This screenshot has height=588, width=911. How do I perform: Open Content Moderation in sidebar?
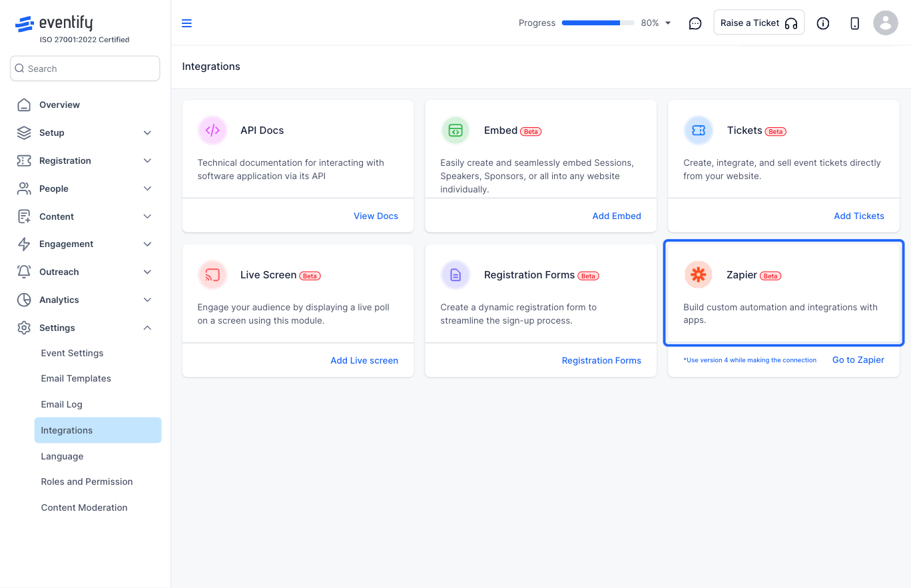84,507
